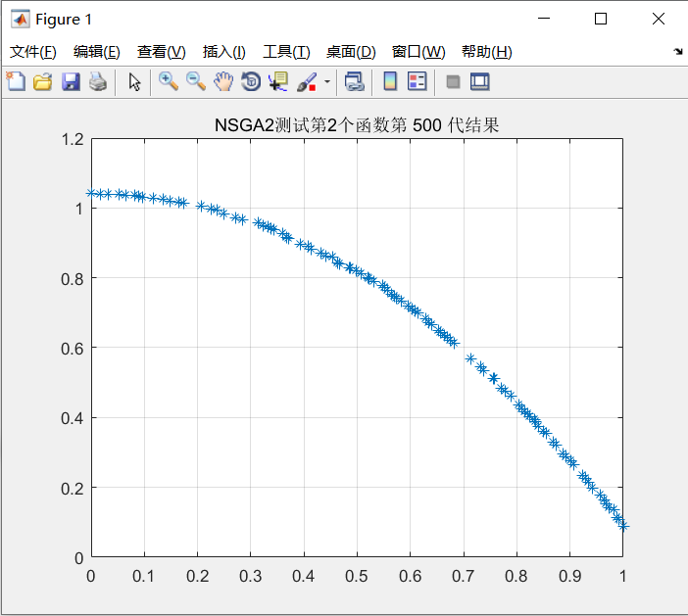The width and height of the screenshot is (688, 616).
Task: Click the MATLAB logo in title bar
Action: pos(21,19)
